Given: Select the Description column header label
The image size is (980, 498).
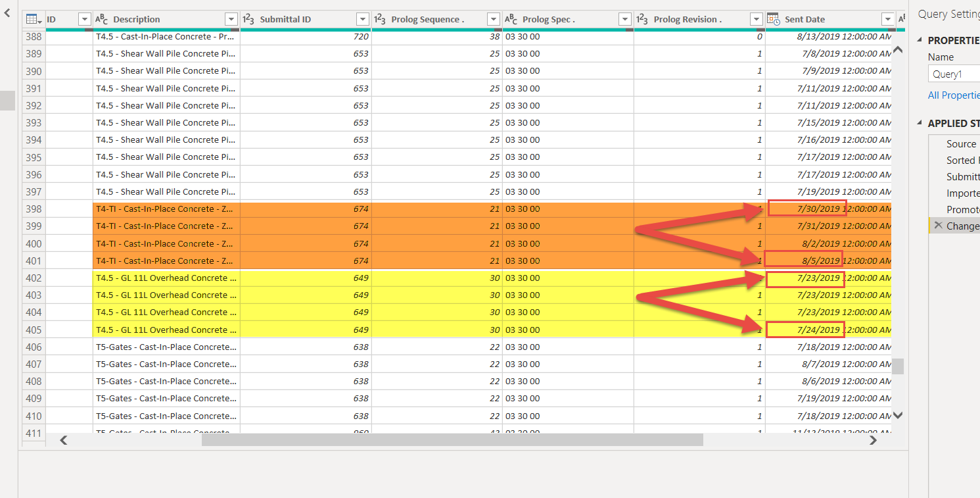Looking at the screenshot, I should [137, 19].
